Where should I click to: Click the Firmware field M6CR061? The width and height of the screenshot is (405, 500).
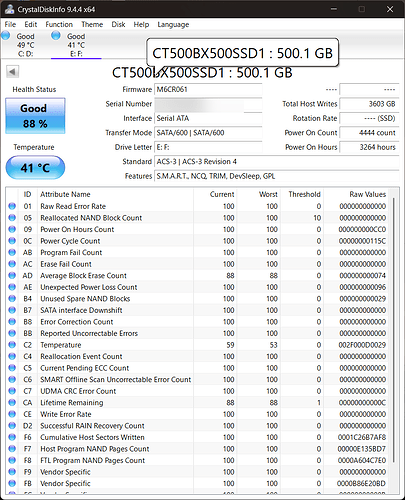(x=208, y=89)
